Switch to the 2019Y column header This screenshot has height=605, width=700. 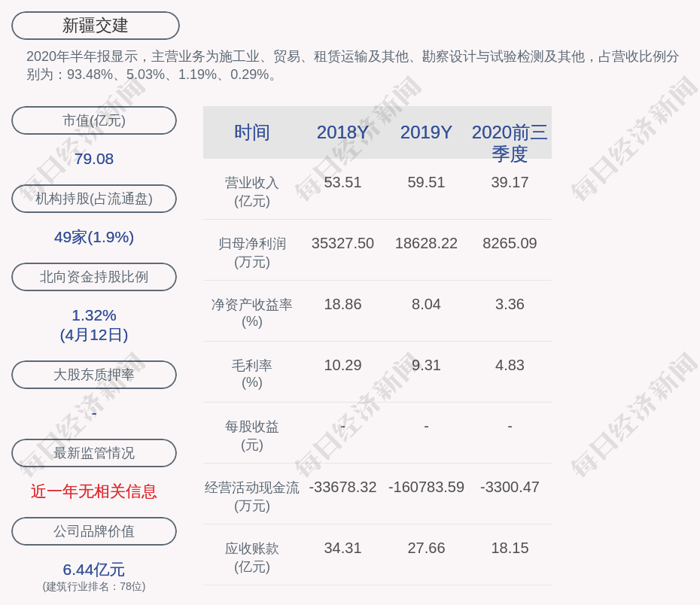point(426,132)
